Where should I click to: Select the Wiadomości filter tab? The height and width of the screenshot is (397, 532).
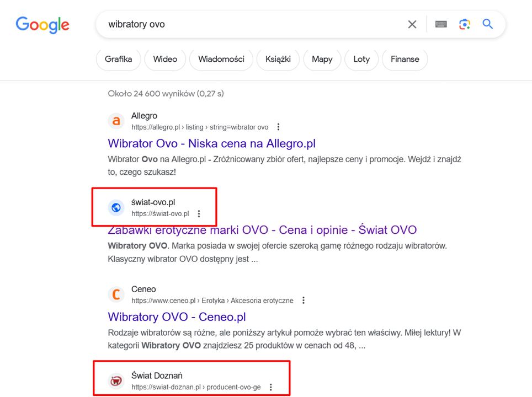221,59
